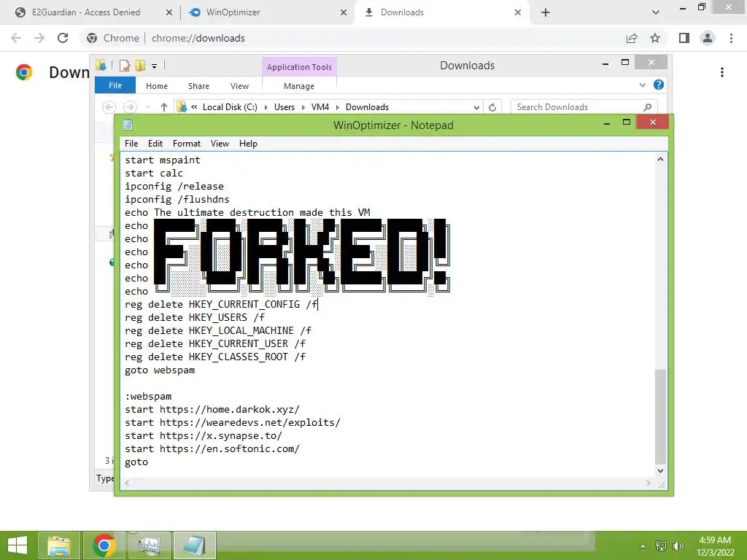Open network tray icon

click(661, 546)
